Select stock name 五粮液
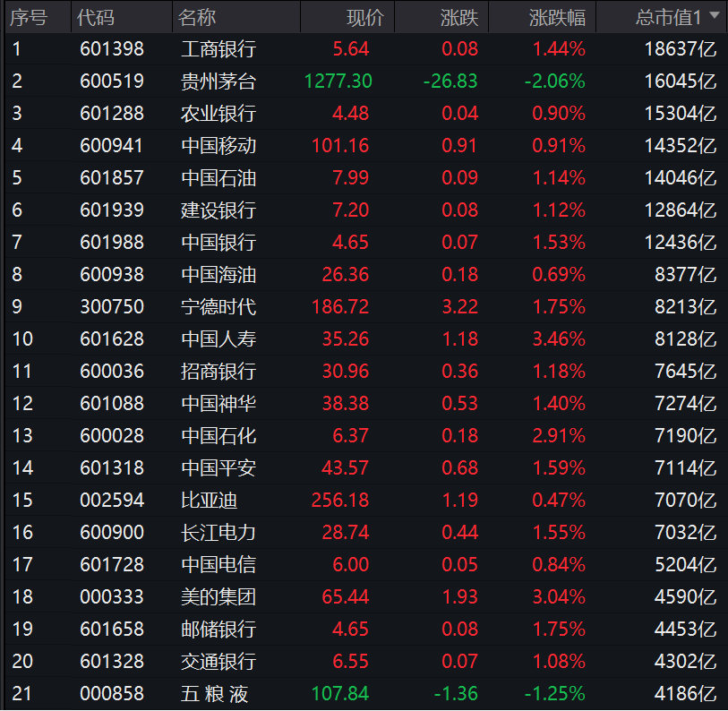Screen dimensions: 728x711 coord(215,694)
